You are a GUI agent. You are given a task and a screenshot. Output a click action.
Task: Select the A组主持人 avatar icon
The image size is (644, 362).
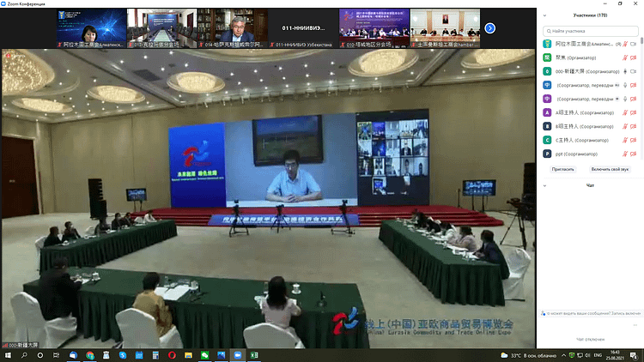(547, 112)
